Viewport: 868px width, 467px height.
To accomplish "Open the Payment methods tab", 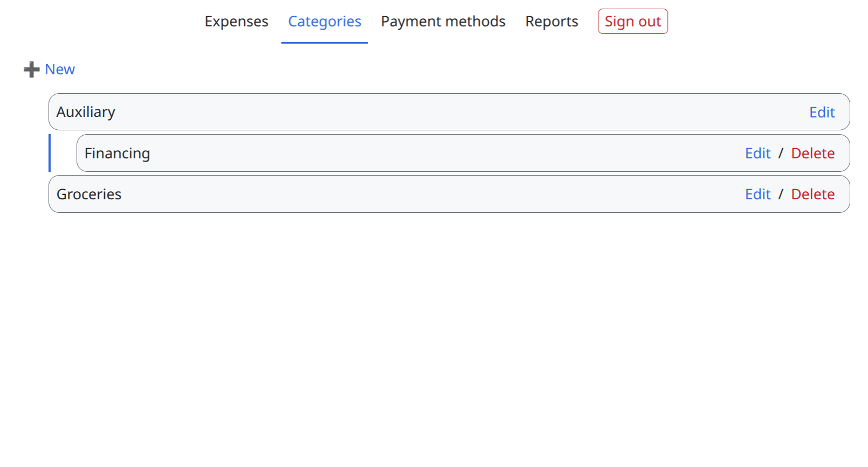I will (x=443, y=22).
